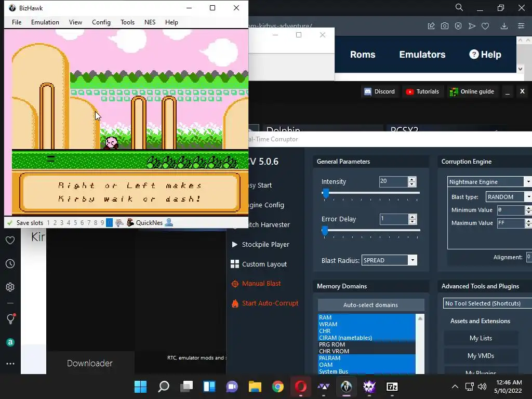
Task: Open the Online guide button
Action: [472, 91]
